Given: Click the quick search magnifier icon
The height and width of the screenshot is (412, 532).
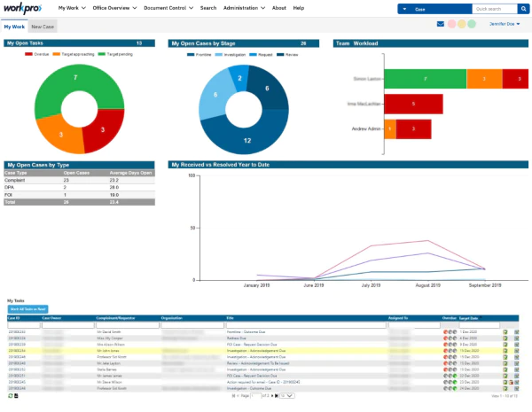Looking at the screenshot, I should click(x=523, y=9).
